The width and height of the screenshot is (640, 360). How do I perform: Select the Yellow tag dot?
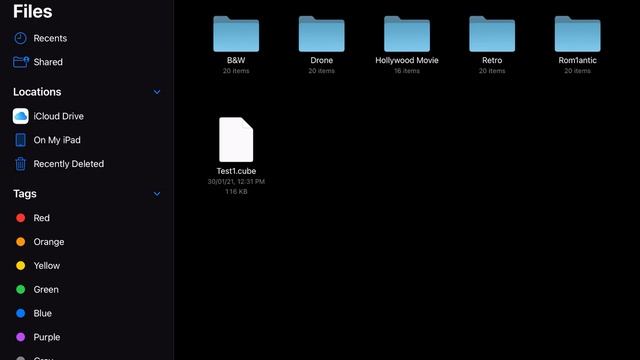pyautogui.click(x=20, y=266)
